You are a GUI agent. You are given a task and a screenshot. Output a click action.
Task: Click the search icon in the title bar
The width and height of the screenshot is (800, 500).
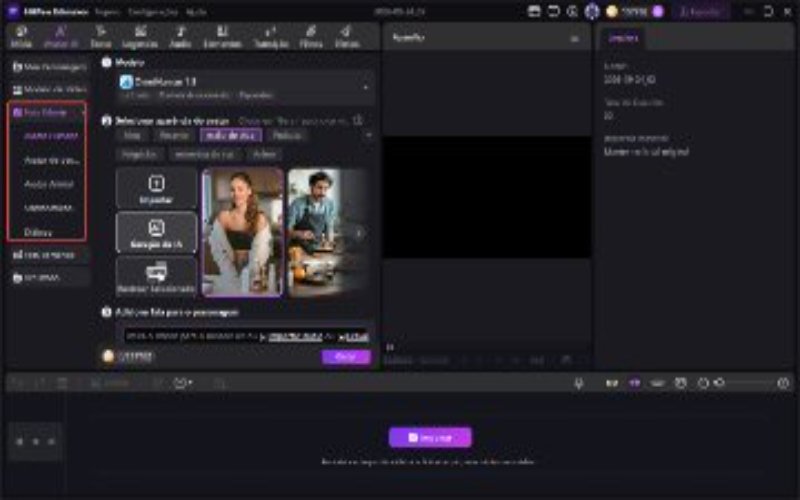coord(572,11)
